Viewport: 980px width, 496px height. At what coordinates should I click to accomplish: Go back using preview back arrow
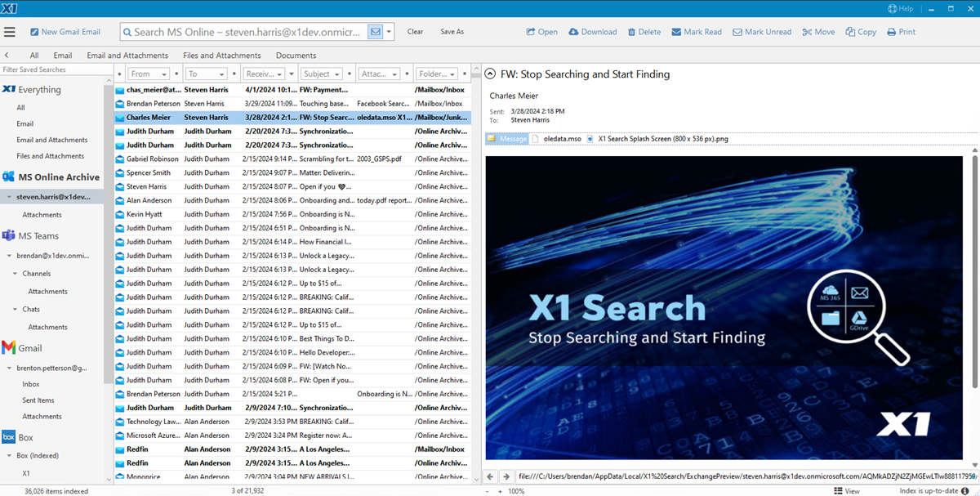pos(490,476)
